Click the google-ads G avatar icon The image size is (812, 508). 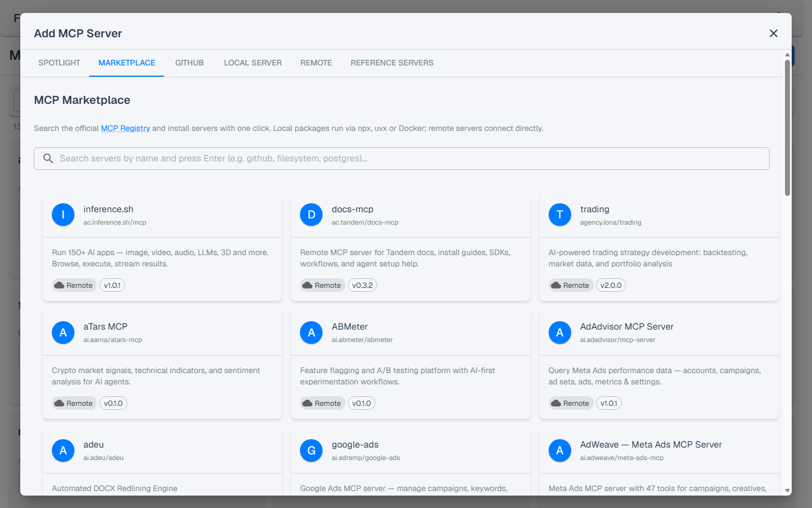(311, 450)
